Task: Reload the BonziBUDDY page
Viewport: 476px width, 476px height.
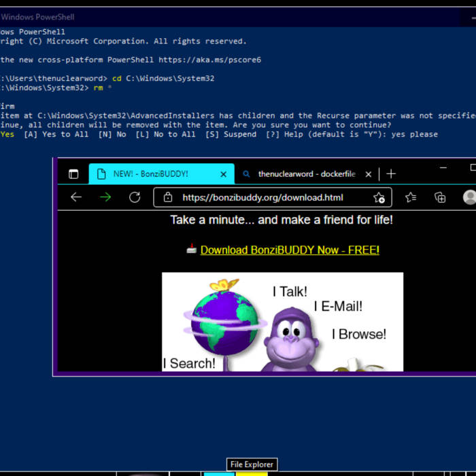Action: click(135, 197)
